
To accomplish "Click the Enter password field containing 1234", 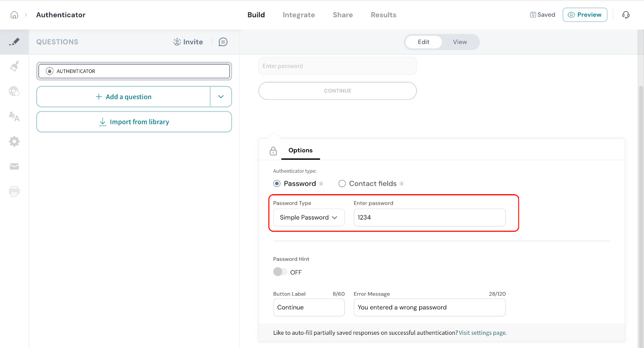I will pos(429,217).
